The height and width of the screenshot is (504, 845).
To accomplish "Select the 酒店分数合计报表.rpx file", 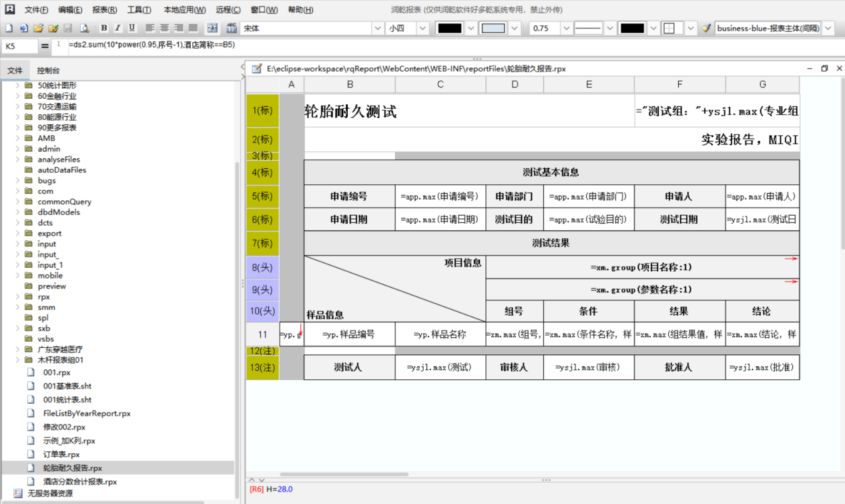I will point(80,481).
